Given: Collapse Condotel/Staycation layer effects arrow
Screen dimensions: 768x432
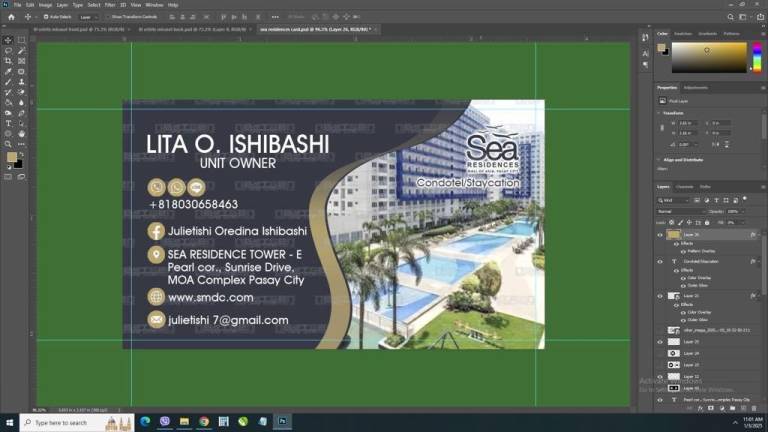Looking at the screenshot, I should point(759,262).
